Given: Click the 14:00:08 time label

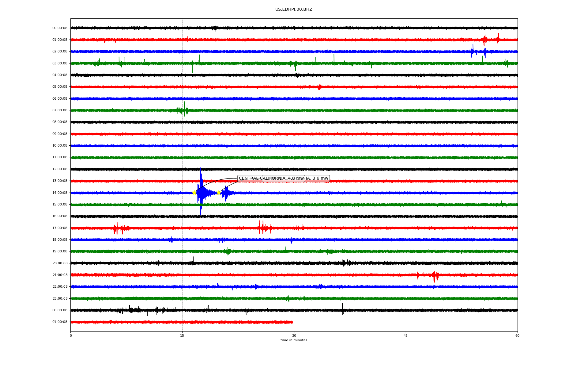Looking at the screenshot, I should tap(60, 193).
